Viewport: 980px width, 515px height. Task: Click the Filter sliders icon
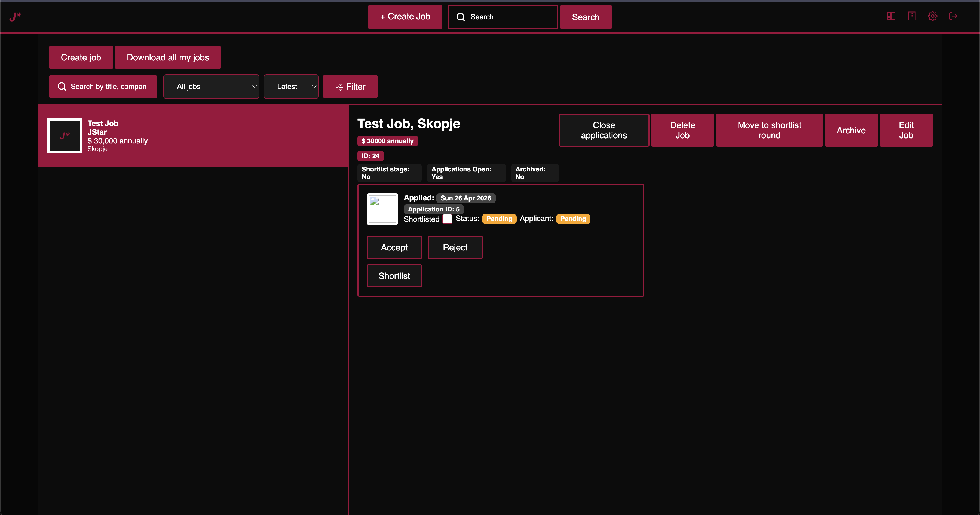(x=339, y=87)
